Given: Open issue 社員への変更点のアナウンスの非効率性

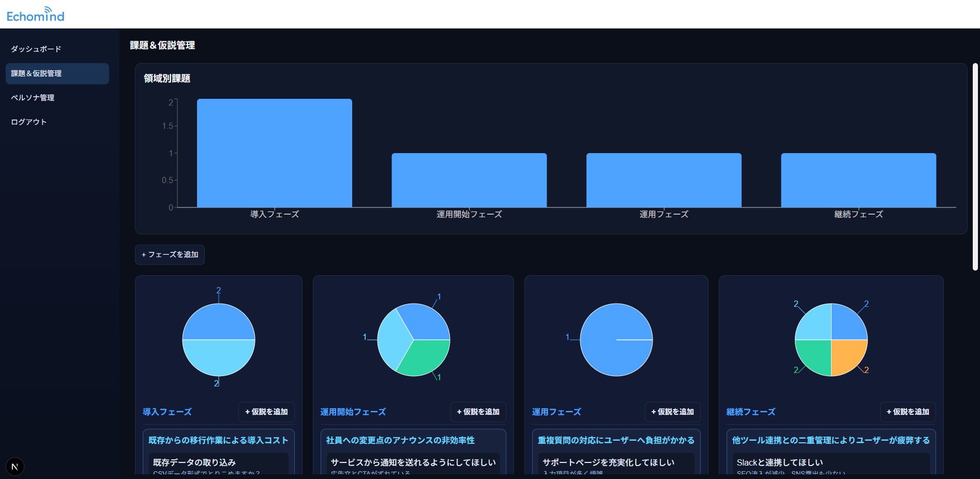Looking at the screenshot, I should click(400, 440).
